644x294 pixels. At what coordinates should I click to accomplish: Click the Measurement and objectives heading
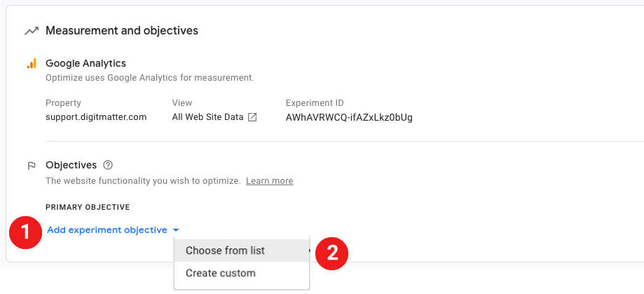pyautogui.click(x=122, y=30)
